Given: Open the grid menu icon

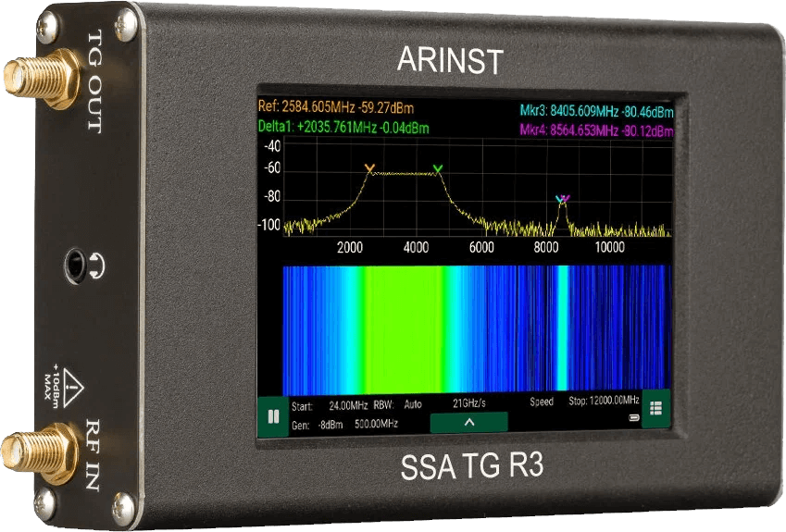Looking at the screenshot, I should (x=655, y=408).
